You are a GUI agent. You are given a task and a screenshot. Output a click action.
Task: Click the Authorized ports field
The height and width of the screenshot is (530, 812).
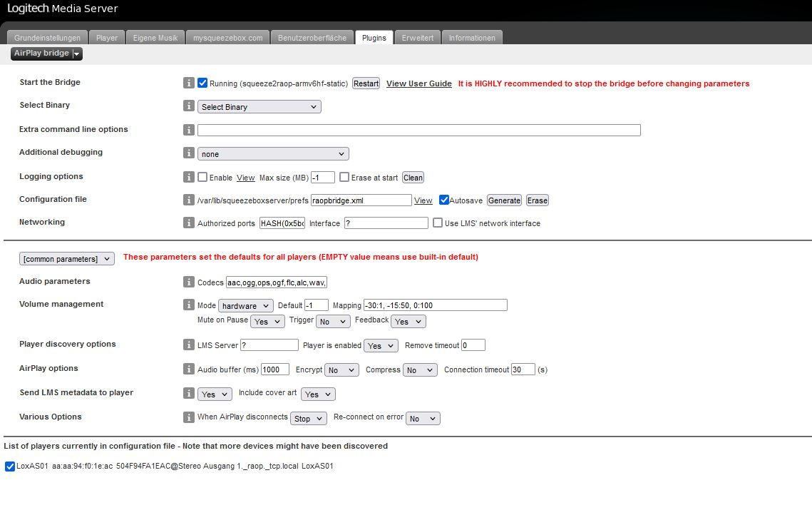282,223
